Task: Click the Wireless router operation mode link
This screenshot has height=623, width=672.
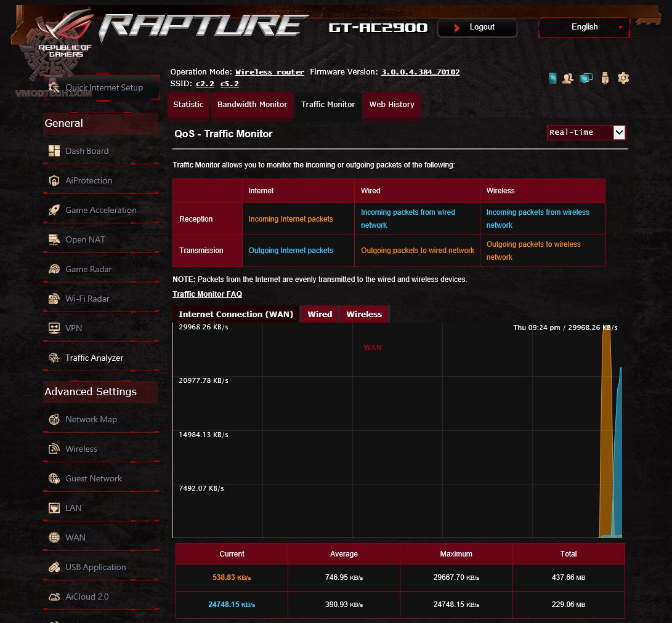Action: (x=270, y=72)
